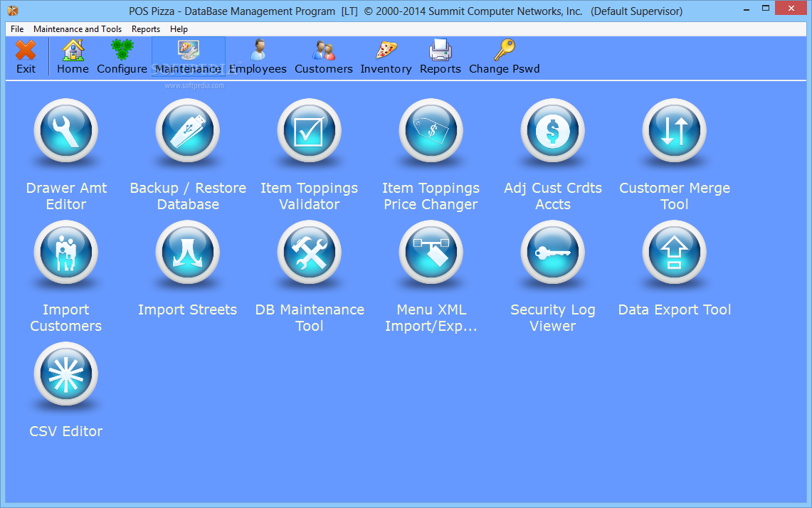This screenshot has width=812, height=508.
Task: Click the 'Import Streets' label text
Action: click(187, 309)
